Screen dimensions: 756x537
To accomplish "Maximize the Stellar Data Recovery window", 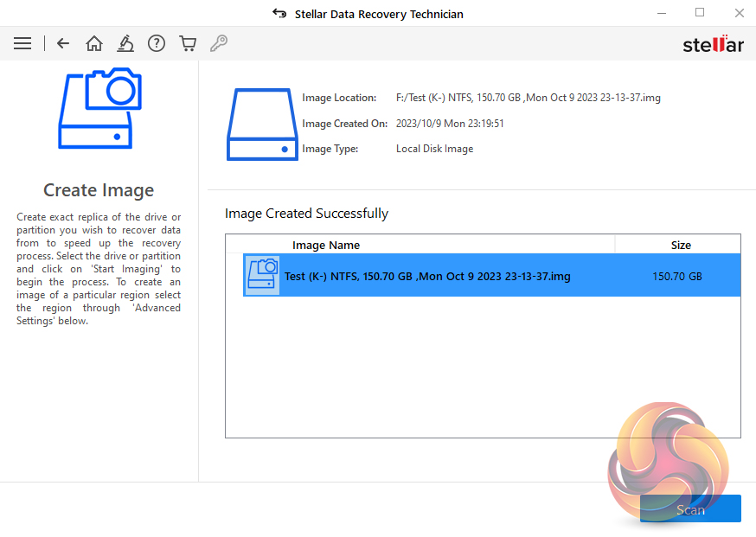I will point(700,13).
